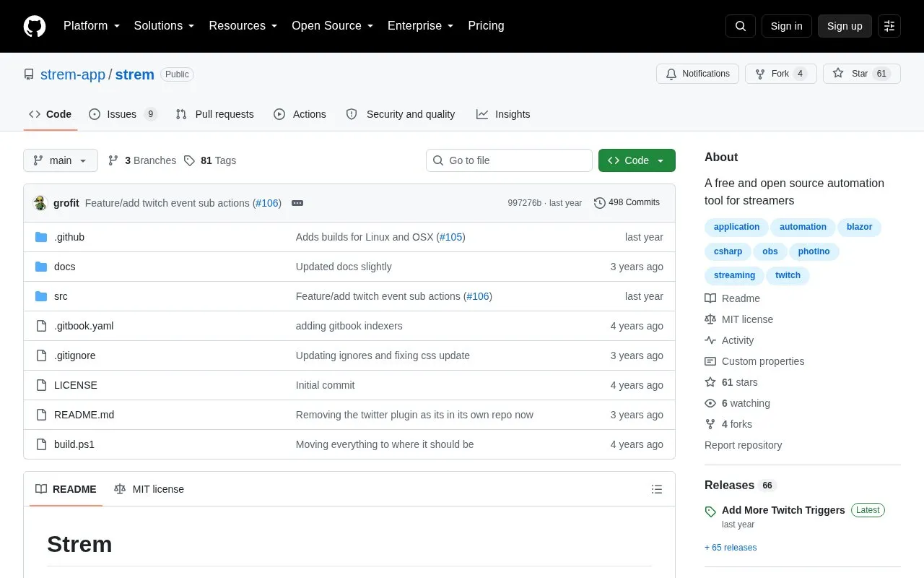Click the Notifications bell button
924x578 pixels.
[x=697, y=74]
